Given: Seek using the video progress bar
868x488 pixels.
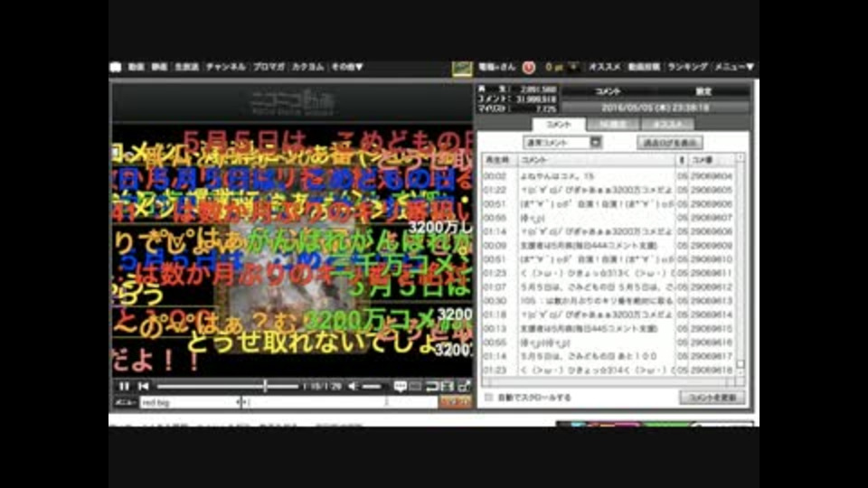Looking at the screenshot, I should [x=228, y=386].
